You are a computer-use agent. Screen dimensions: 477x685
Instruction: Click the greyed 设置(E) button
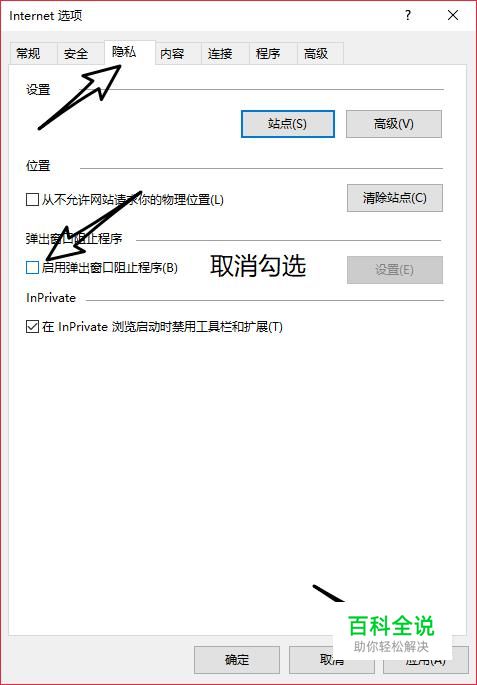tap(395, 270)
